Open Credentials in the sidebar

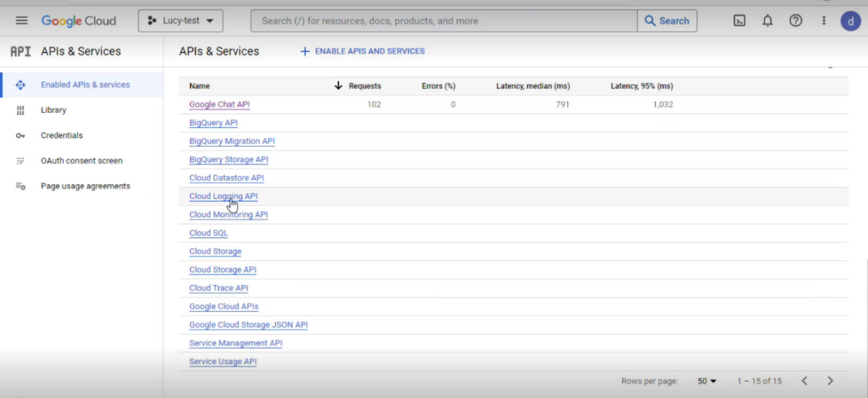pyautogui.click(x=61, y=135)
